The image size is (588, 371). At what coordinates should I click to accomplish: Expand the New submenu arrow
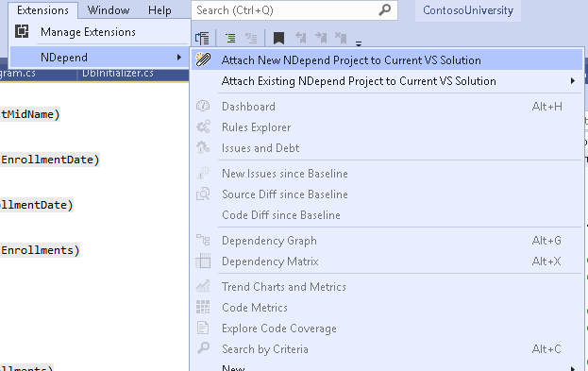pos(573,368)
